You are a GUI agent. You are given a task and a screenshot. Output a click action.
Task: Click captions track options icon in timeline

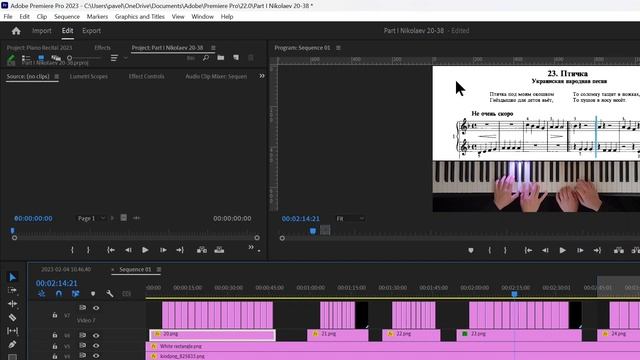(127, 293)
